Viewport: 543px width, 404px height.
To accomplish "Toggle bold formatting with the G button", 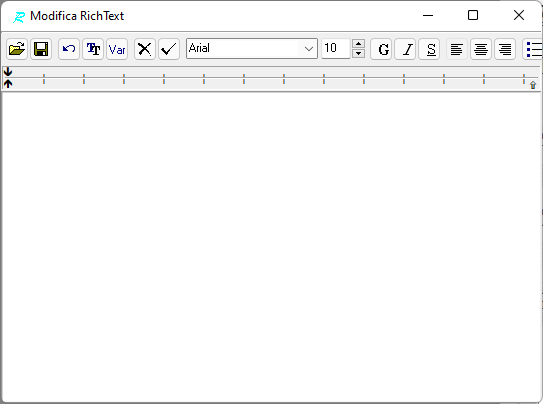I will point(381,49).
